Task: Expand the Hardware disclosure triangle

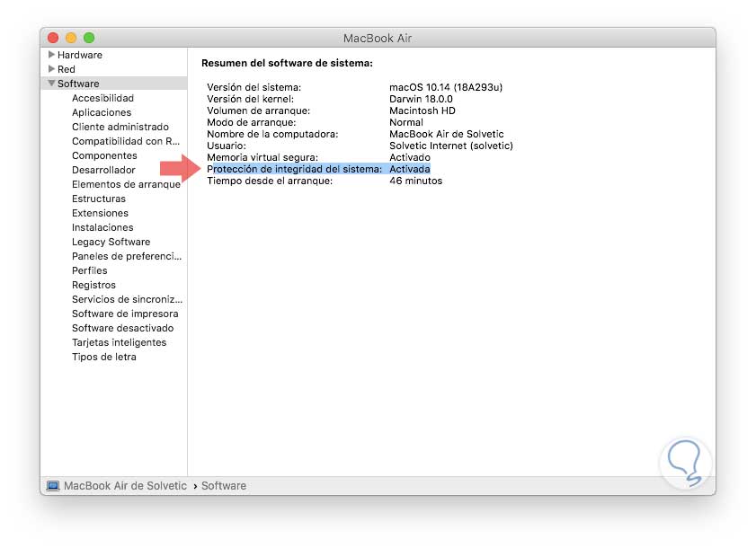Action: (51, 55)
